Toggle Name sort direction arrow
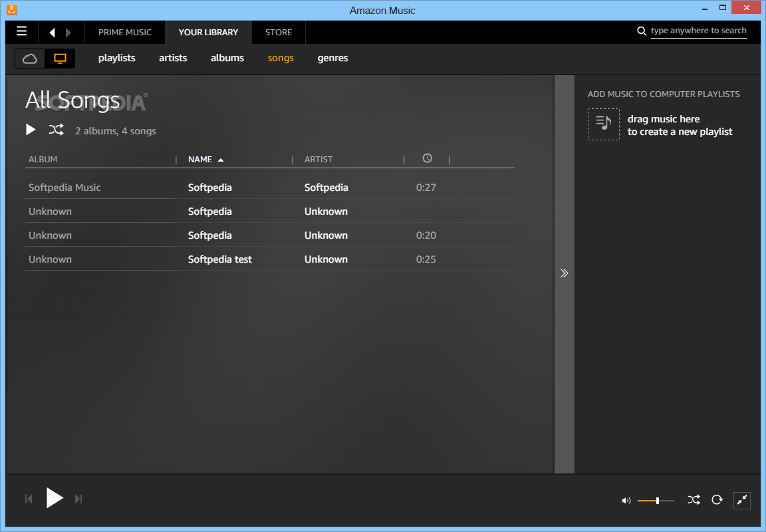This screenshot has height=532, width=766. point(221,160)
